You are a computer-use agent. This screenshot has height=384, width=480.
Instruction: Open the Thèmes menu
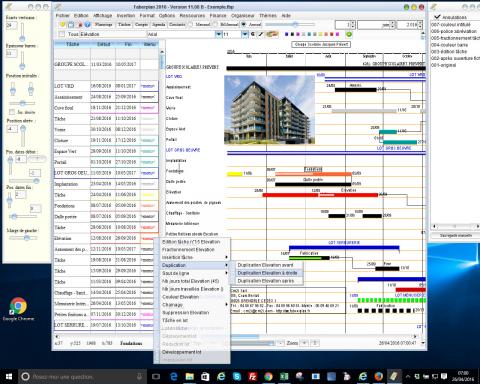(268, 15)
